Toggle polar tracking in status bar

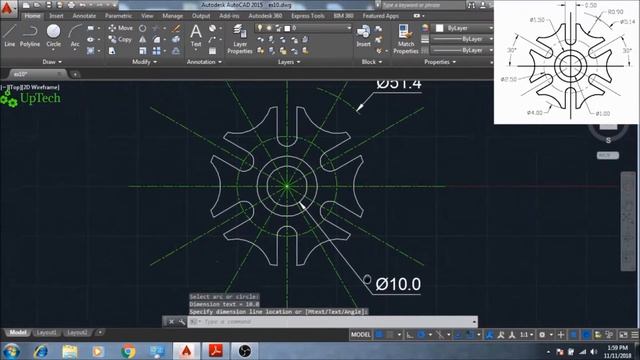421,335
